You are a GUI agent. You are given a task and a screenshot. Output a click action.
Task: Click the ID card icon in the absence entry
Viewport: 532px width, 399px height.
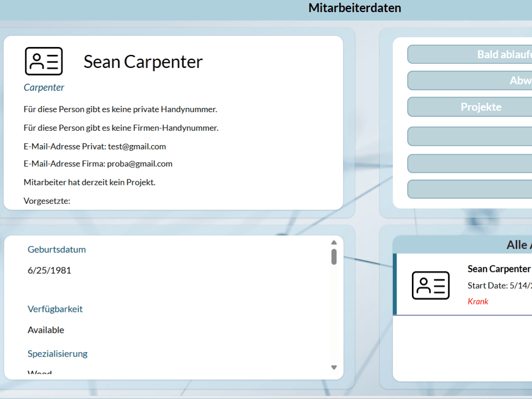pos(431,285)
